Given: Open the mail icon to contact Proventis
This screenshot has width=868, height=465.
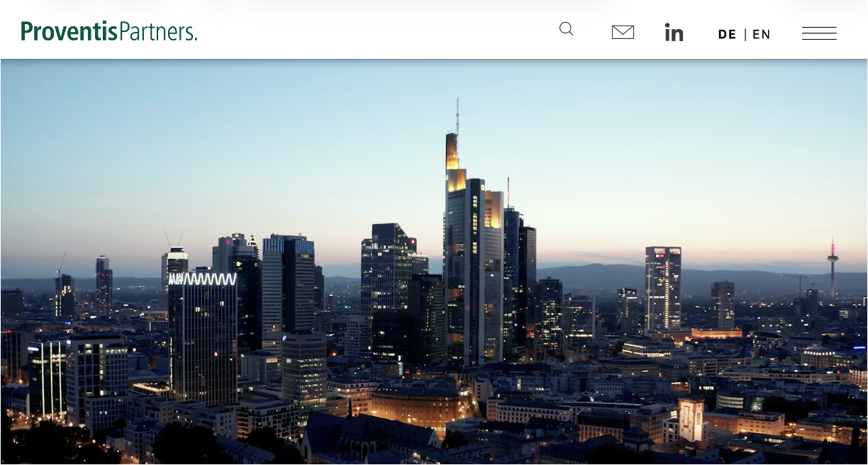Looking at the screenshot, I should point(622,31).
